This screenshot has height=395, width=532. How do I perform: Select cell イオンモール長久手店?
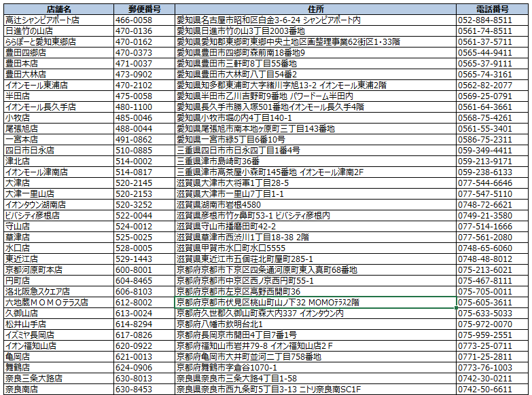[58, 107]
